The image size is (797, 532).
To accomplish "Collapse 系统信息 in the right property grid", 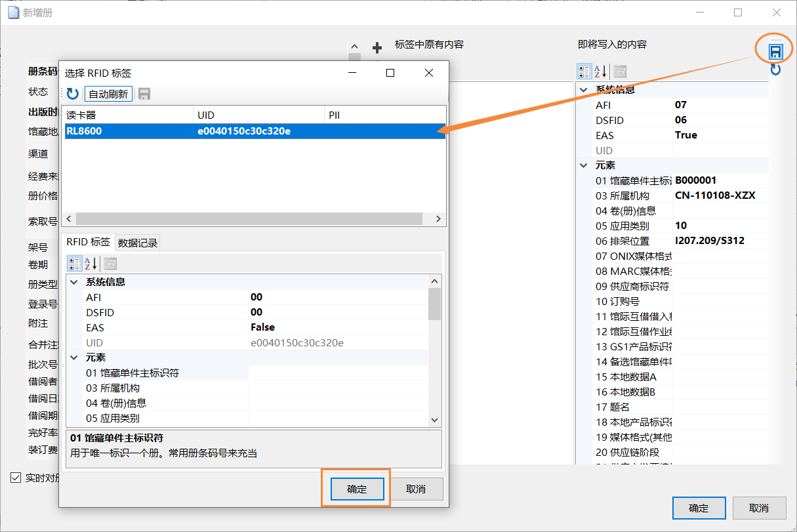I will (x=583, y=90).
